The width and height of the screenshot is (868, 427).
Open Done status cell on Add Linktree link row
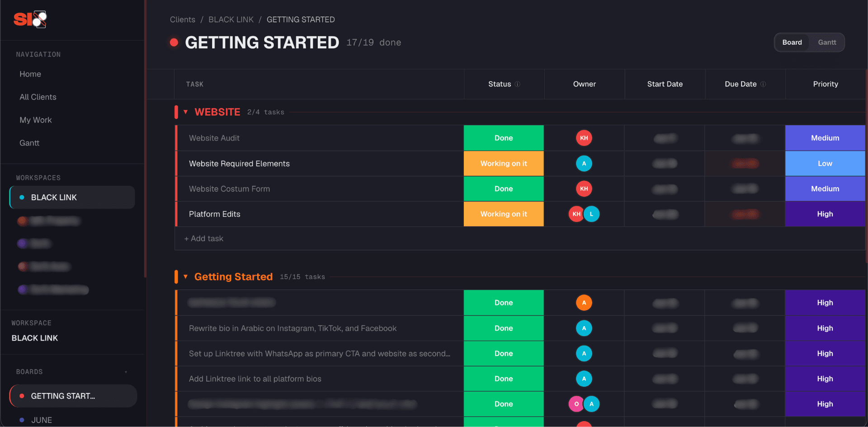click(x=504, y=379)
